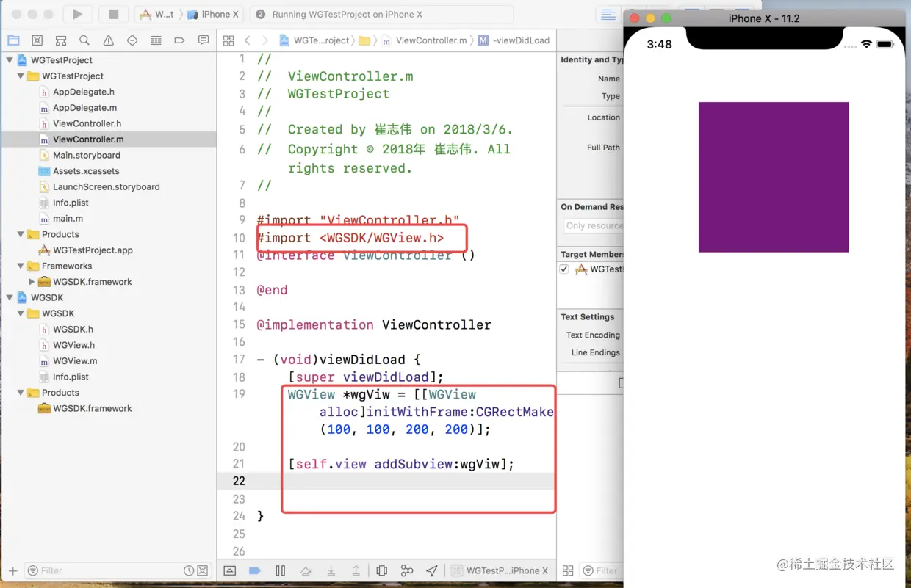Open the Issue navigator warning icon
The image size is (911, 588).
(109, 40)
